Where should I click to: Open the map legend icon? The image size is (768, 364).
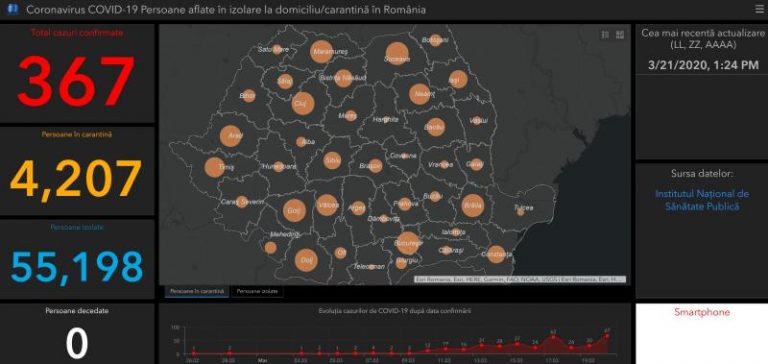[x=605, y=35]
